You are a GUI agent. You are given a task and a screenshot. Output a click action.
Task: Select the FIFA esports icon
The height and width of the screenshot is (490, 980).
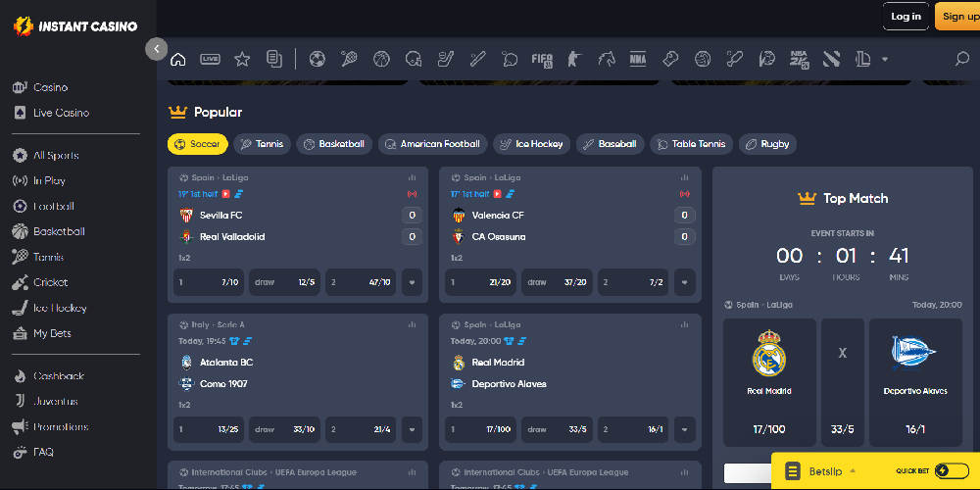(541, 59)
